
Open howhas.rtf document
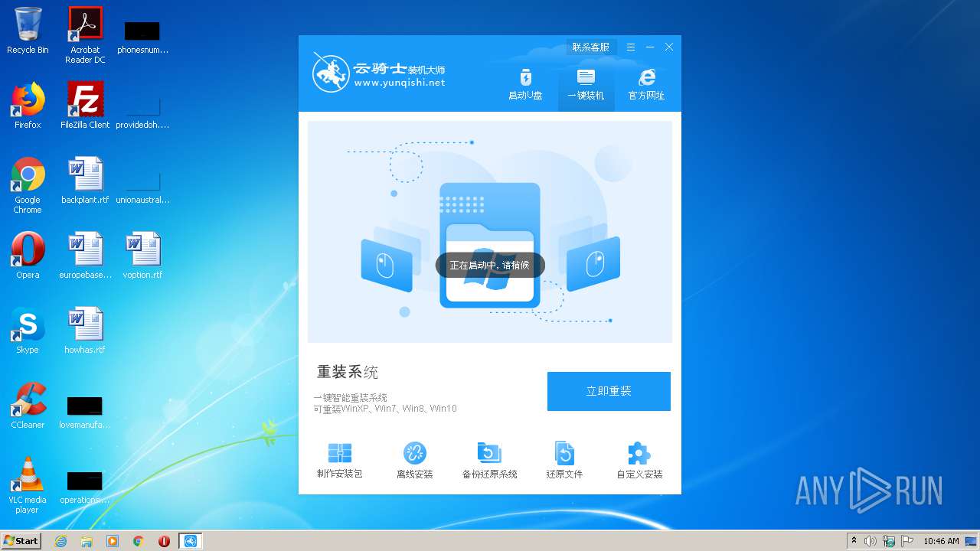(85, 331)
